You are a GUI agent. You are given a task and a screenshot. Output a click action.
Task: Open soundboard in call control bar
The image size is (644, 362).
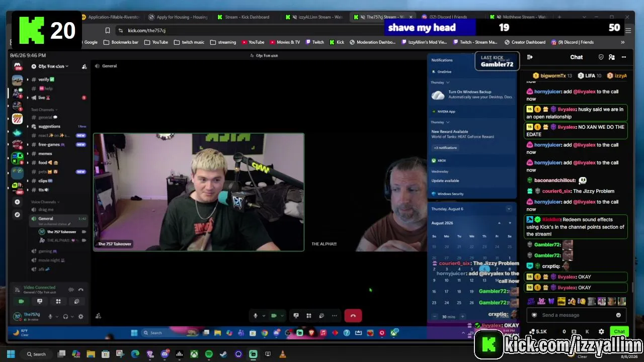[321, 316]
